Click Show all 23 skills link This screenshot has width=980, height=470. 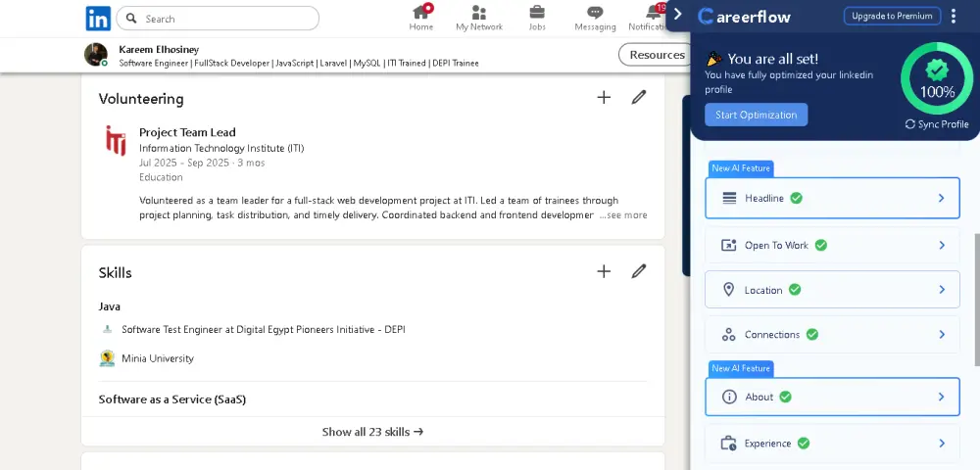pos(372,431)
